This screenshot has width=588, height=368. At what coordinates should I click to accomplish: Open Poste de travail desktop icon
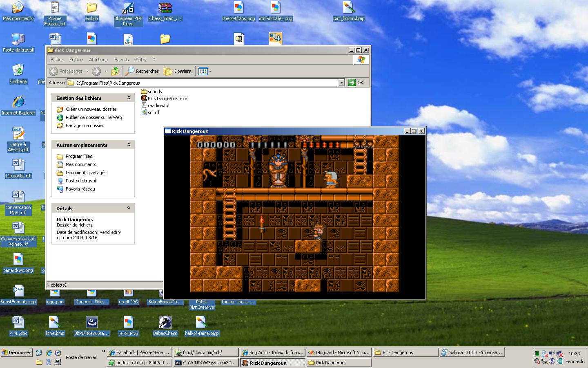(x=18, y=43)
